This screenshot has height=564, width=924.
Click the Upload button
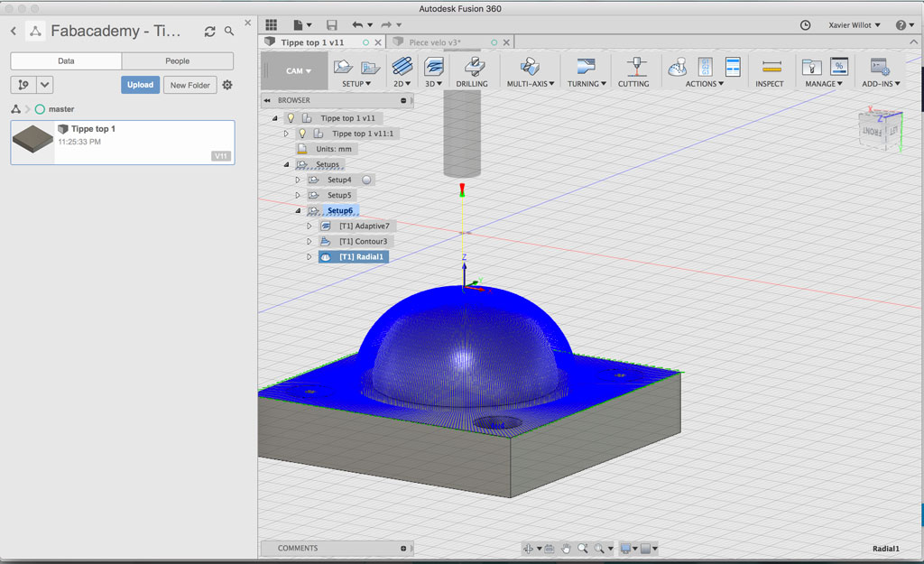click(140, 85)
